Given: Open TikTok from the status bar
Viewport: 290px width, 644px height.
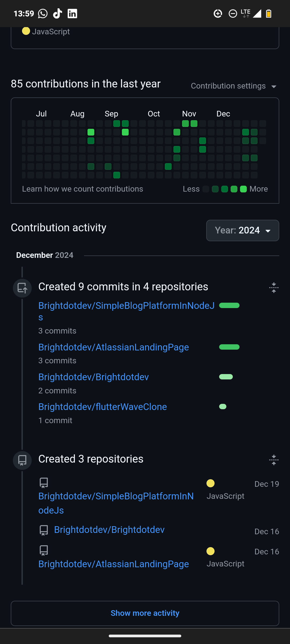Looking at the screenshot, I should click(57, 13).
